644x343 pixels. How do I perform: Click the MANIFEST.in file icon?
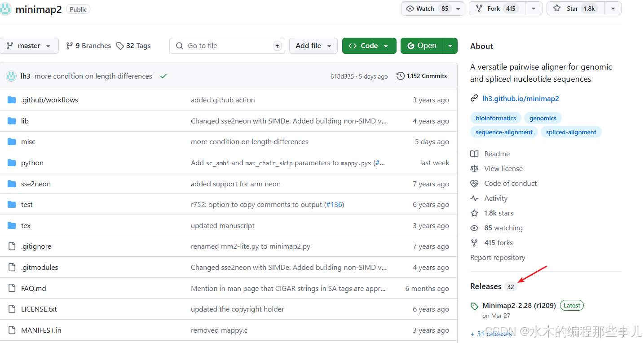[12, 330]
